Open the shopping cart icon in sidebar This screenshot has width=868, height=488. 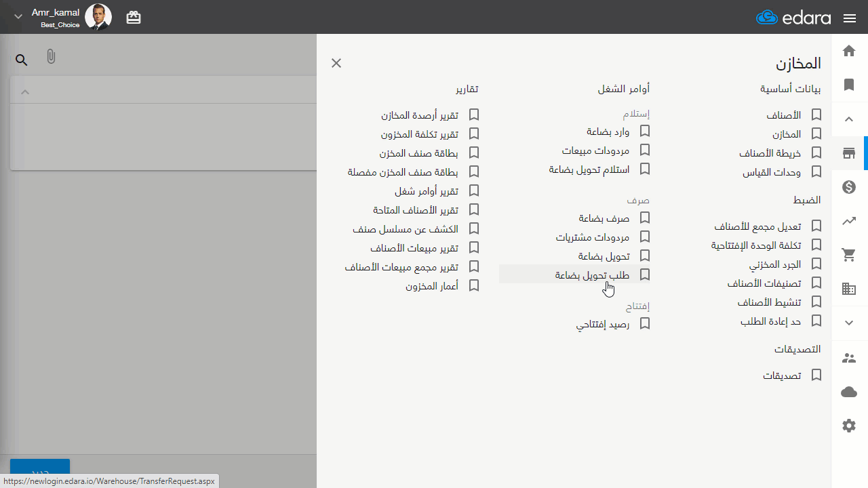[849, 255]
